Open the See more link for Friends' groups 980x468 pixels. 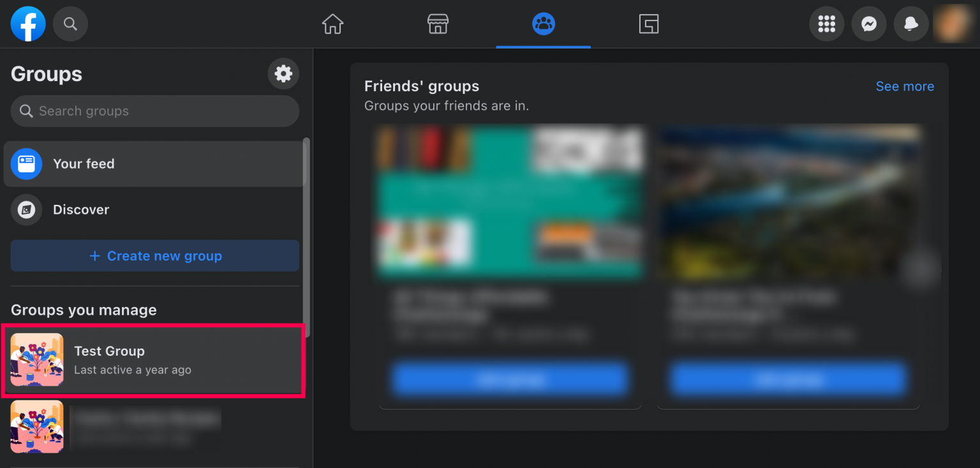pos(905,86)
